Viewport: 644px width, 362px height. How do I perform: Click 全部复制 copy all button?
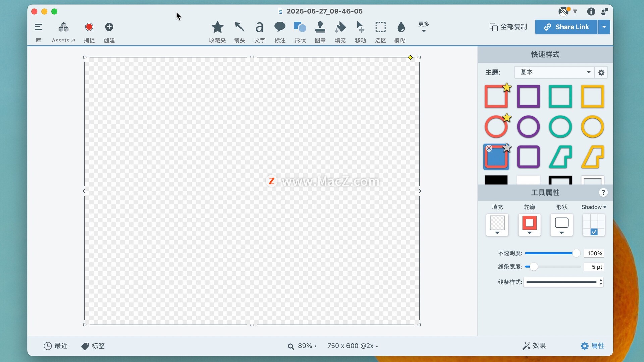pyautogui.click(x=508, y=27)
